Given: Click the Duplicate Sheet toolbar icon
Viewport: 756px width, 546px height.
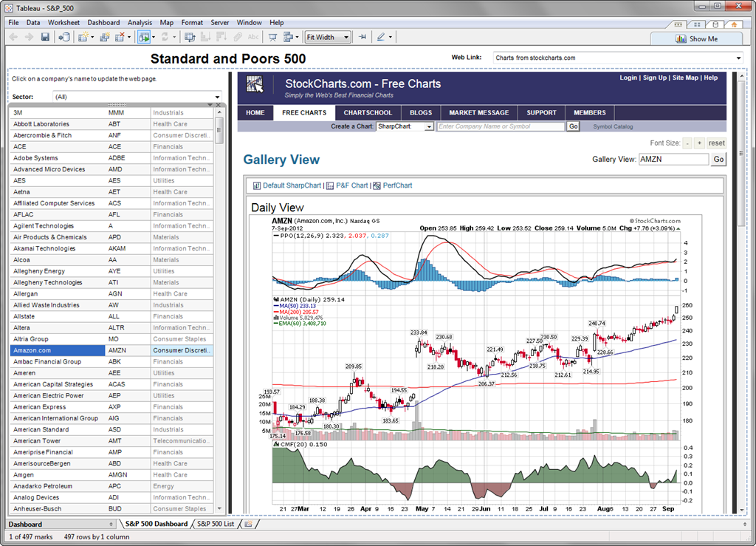Looking at the screenshot, I should point(105,37).
